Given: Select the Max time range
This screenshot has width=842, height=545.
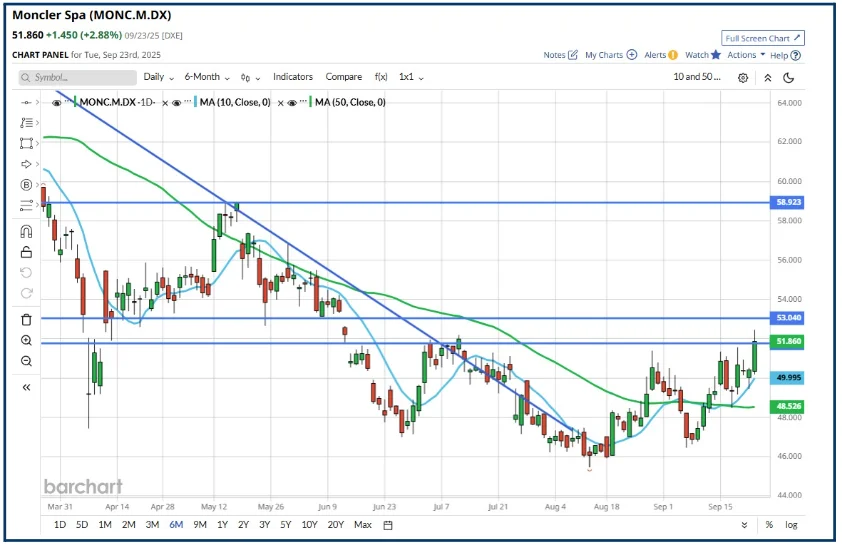Looking at the screenshot, I should 362,525.
